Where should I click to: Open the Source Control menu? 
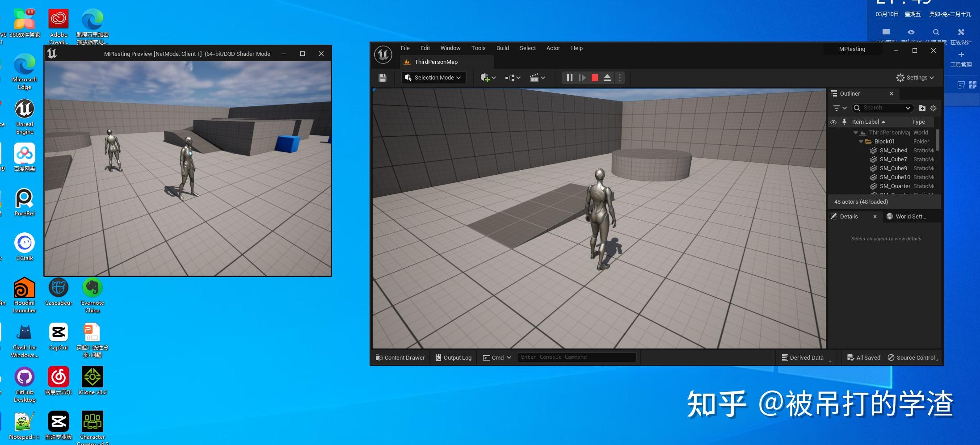(911, 357)
